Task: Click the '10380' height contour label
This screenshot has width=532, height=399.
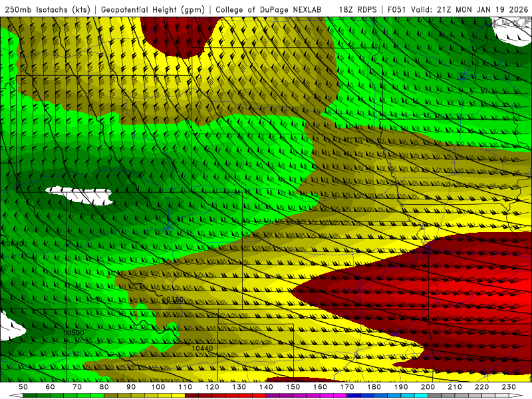Action: click(173, 300)
